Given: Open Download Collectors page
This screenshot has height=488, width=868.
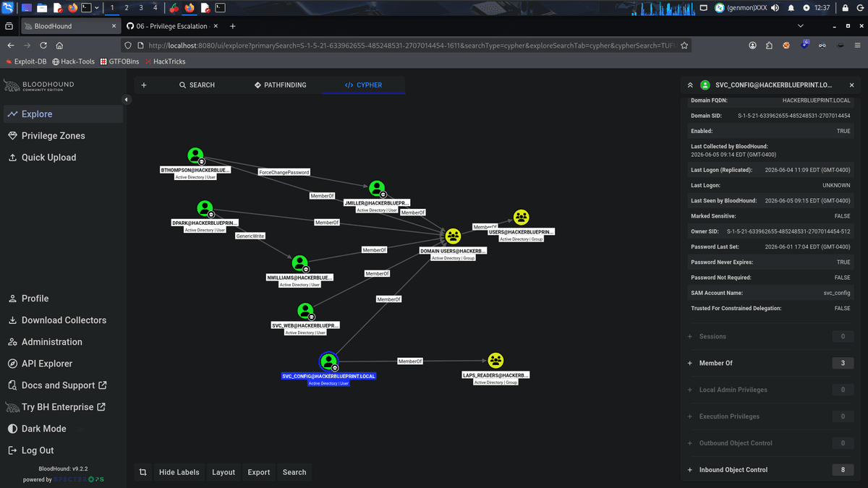Looking at the screenshot, I should (62, 320).
